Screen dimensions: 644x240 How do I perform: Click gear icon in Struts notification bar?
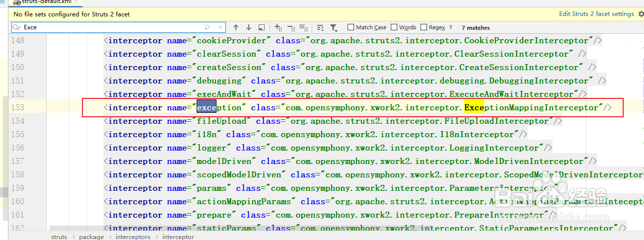640,14
